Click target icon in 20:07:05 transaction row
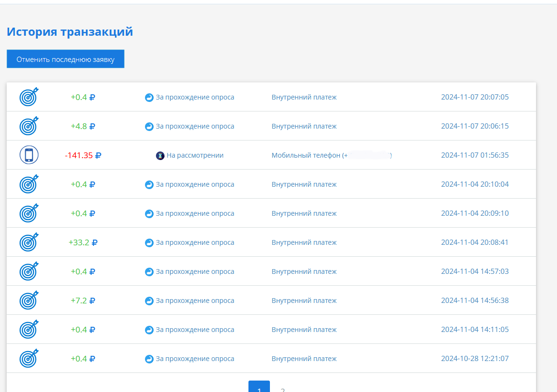The width and height of the screenshot is (557, 392). click(x=29, y=97)
